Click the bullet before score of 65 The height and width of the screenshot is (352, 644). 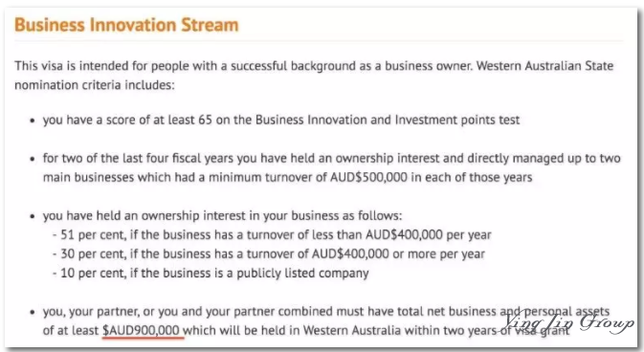pyautogui.click(x=32, y=121)
